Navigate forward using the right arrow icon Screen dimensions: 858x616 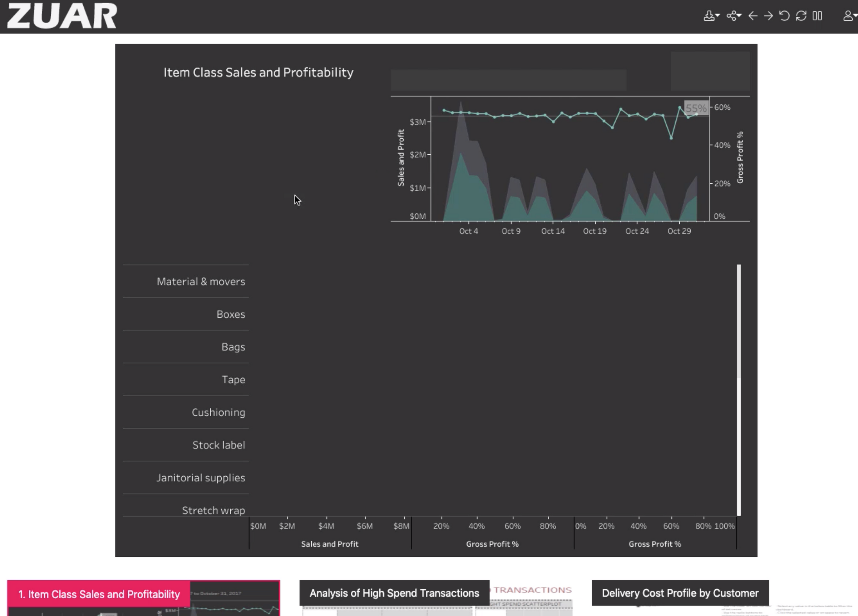pos(769,16)
